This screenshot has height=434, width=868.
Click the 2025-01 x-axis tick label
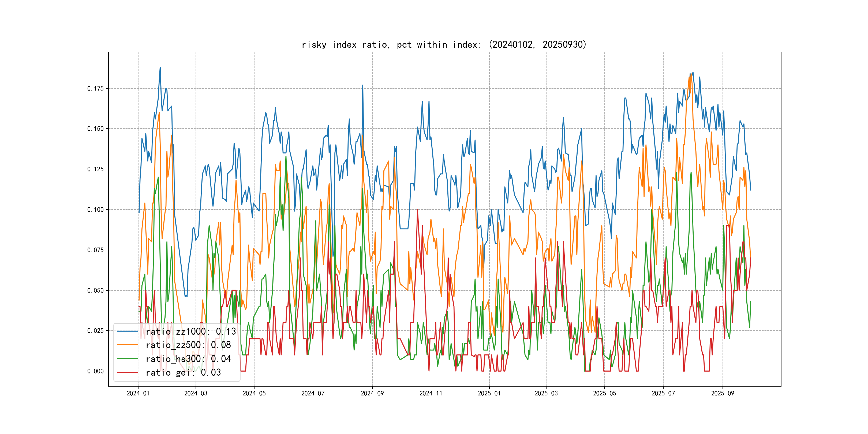click(x=489, y=393)
